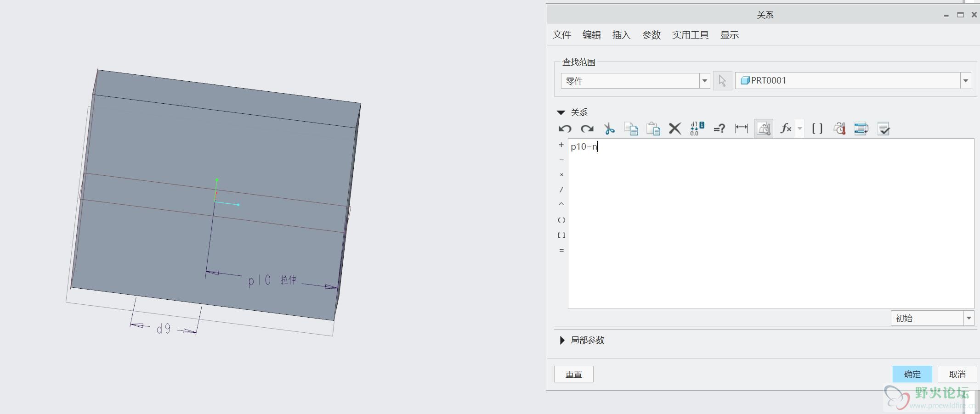The image size is (980, 414).
Task: Insert parameter name using brackets icon
Action: [x=817, y=129]
